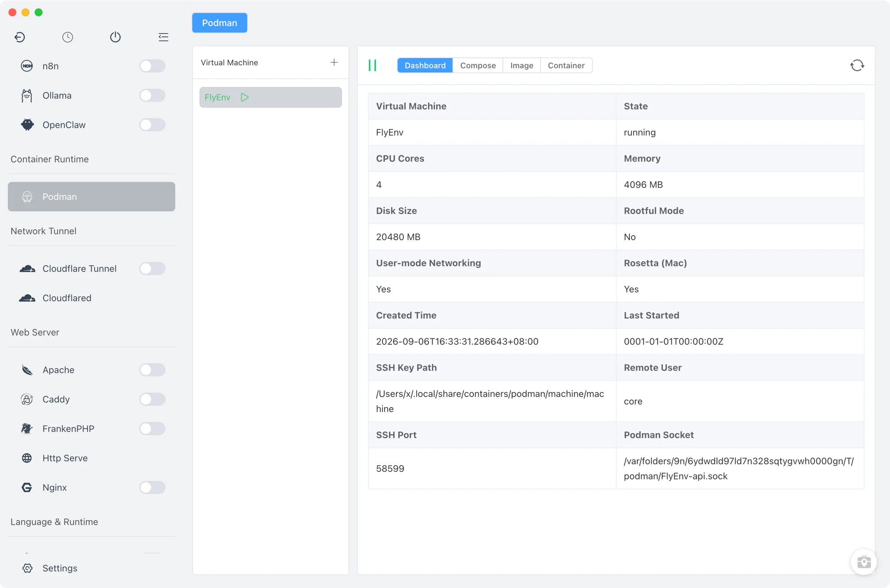Click the Last Started value '0001-01-01T00:00:00Z'
The image size is (890, 588).
[x=674, y=341]
